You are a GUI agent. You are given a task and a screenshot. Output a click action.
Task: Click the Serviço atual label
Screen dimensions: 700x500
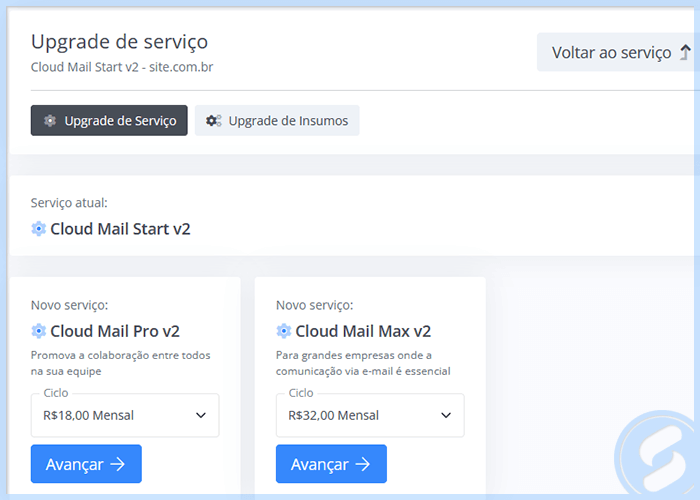[x=69, y=203]
